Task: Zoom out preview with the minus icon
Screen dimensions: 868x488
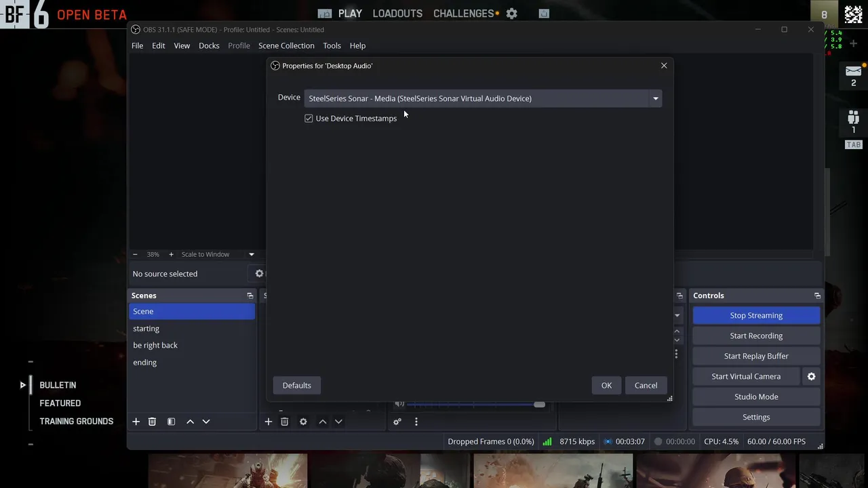Action: (x=135, y=254)
